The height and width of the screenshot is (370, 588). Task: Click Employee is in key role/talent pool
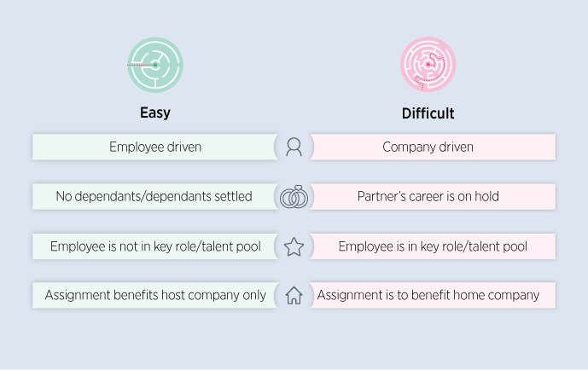point(434,246)
